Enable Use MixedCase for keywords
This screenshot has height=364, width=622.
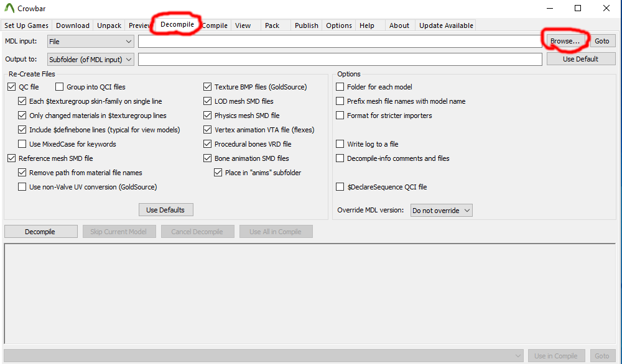[22, 143]
